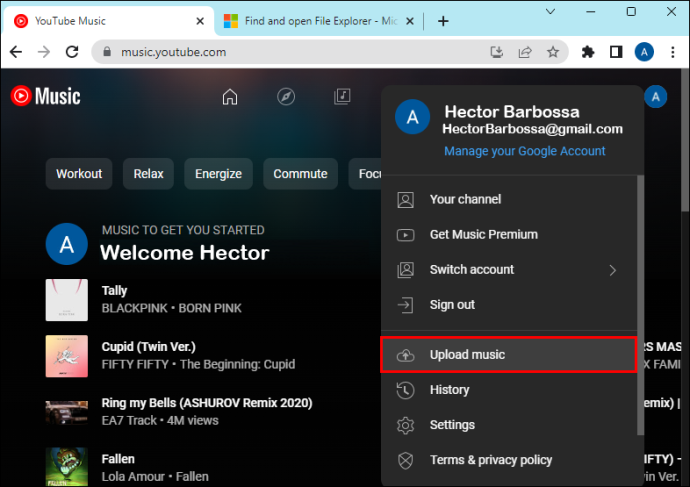Click the account menu scrollbar
The image size is (690, 487).
(x=640, y=305)
